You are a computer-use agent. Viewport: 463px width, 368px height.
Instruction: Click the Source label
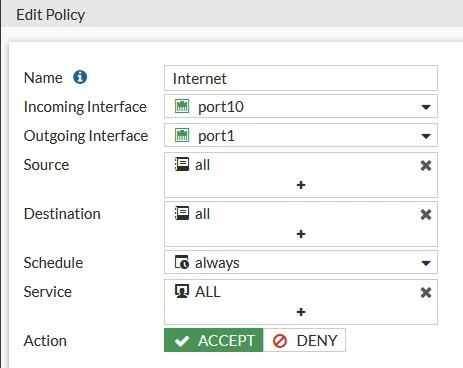[x=46, y=165]
